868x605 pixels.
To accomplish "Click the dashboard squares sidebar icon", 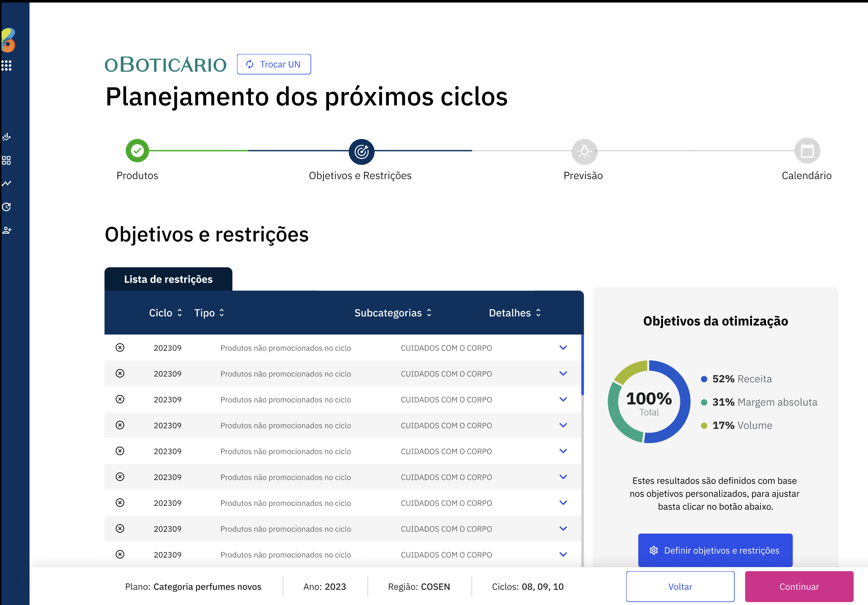I will pos(6,160).
